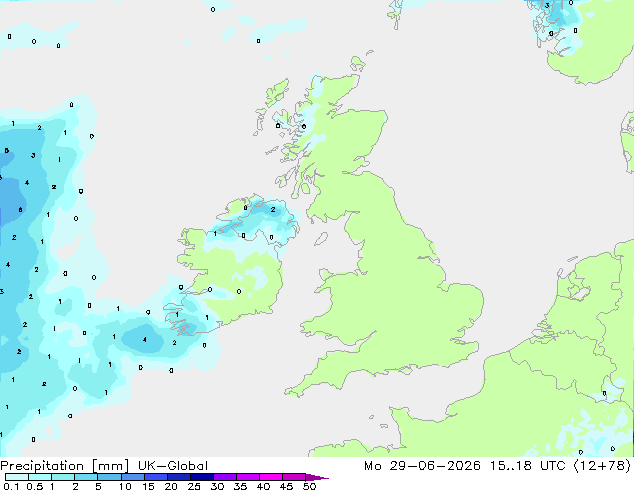Click the 40–45 mm magenta legend swatch
The image size is (634, 490).
click(x=271, y=477)
